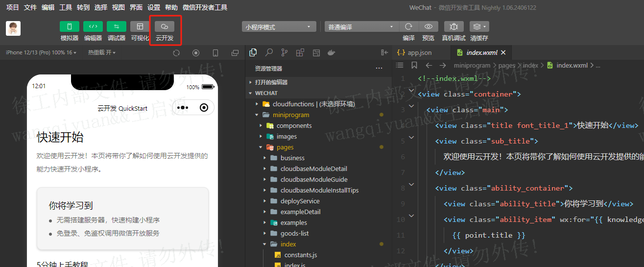Screen dimensions: 644x267
Task: Open the iPhone 12/13 (Pro) device dropdown
Action: pos(41,52)
